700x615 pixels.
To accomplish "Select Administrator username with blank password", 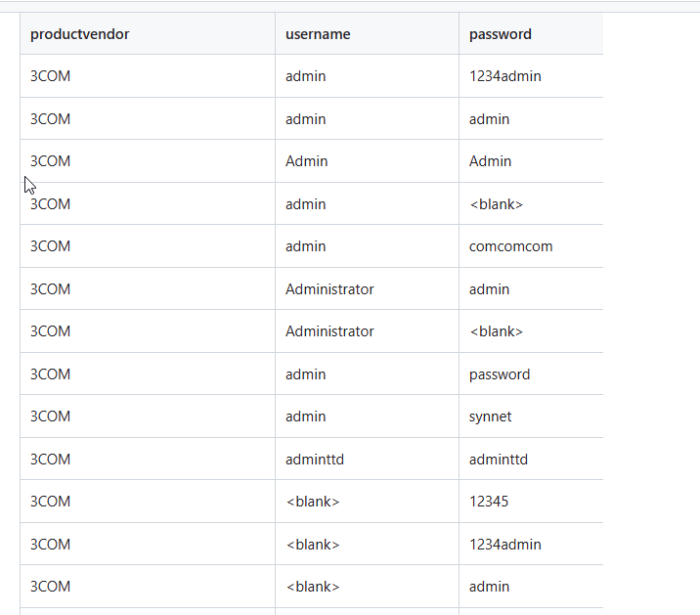I will (x=329, y=331).
